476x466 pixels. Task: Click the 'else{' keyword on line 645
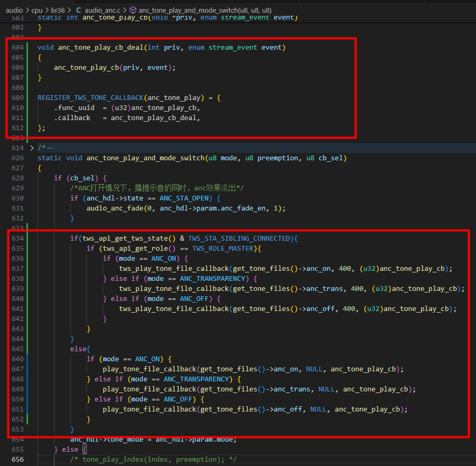pos(80,349)
